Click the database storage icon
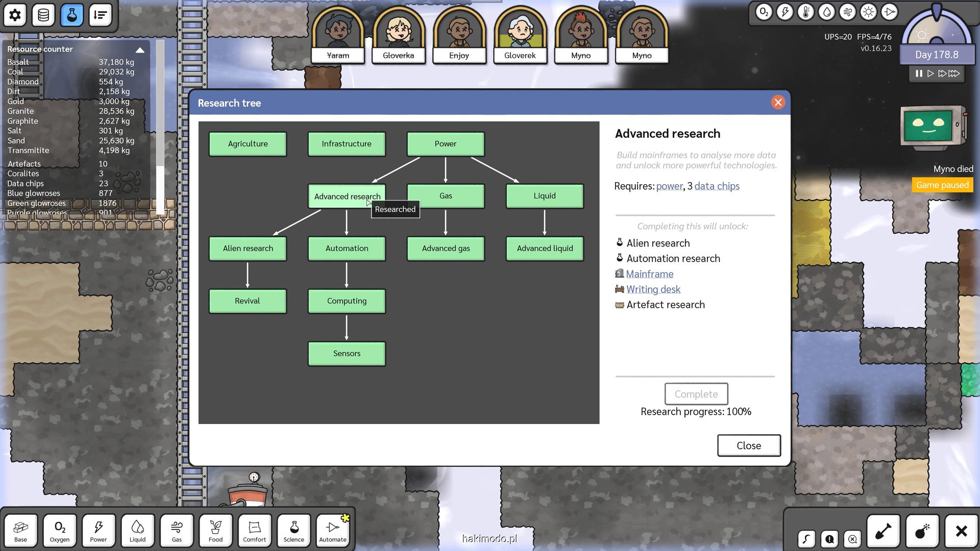The image size is (980, 551). [43, 15]
